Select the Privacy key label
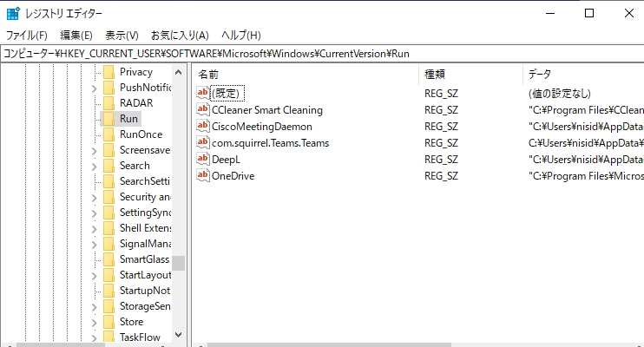 136,72
